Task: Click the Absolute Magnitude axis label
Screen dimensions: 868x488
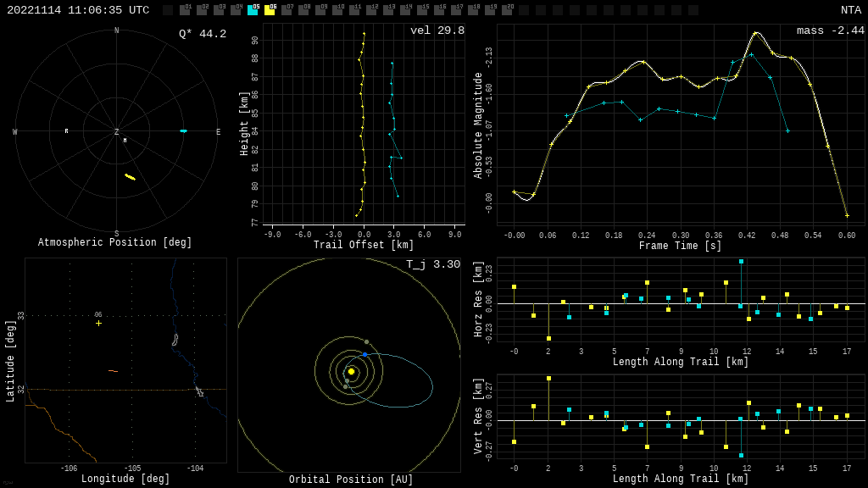Action: pyautogui.click(x=477, y=125)
